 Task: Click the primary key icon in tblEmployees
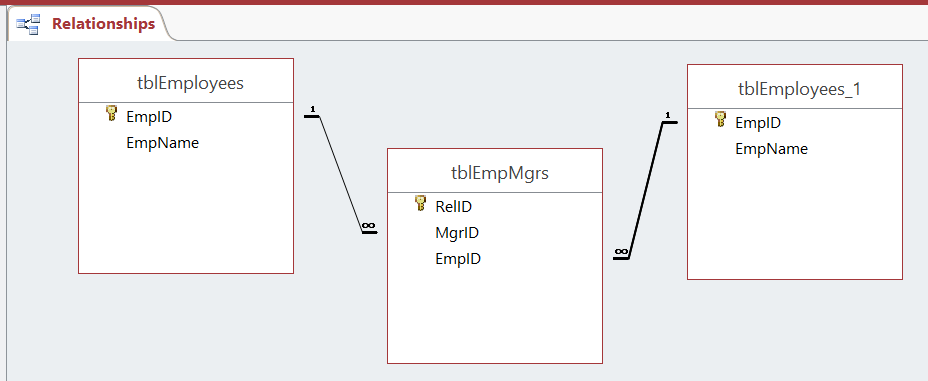(x=111, y=114)
